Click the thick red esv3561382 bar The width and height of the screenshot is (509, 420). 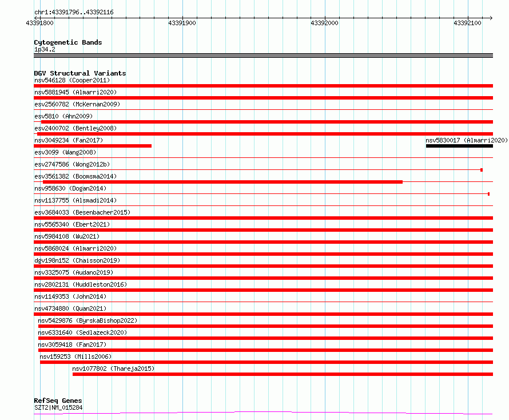coord(222,182)
